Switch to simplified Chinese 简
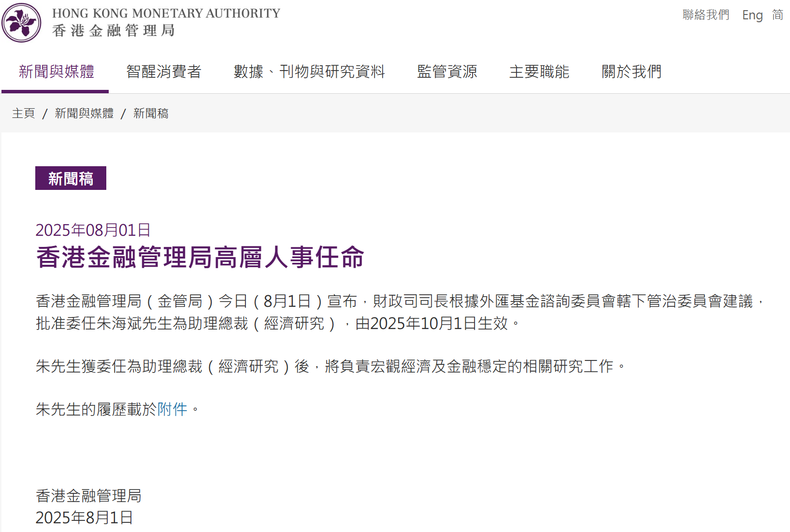Screen dimensions: 790x532 pyautogui.click(x=777, y=15)
